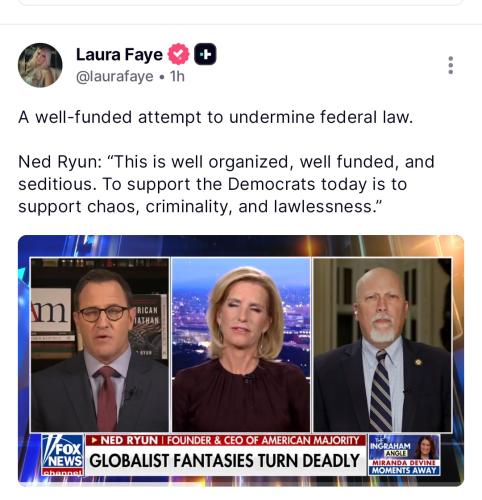Click the Ned Ryun quote paragraph

click(226, 184)
